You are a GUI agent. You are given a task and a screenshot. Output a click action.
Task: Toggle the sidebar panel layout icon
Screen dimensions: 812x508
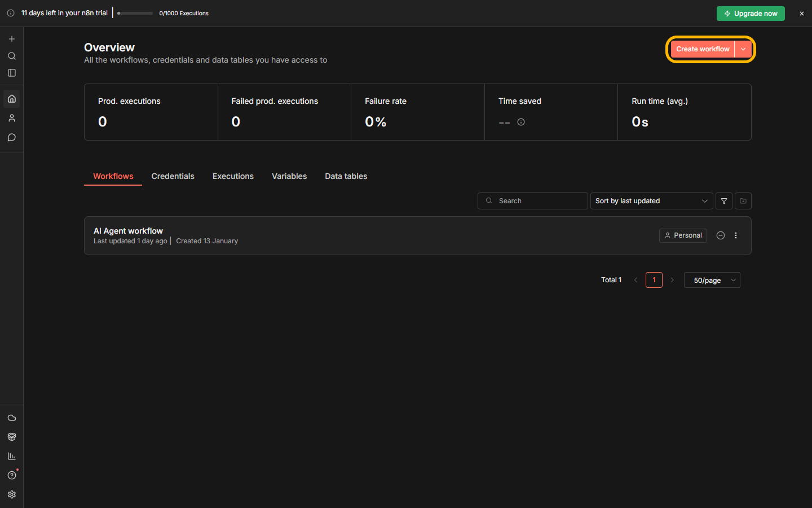tap(12, 73)
